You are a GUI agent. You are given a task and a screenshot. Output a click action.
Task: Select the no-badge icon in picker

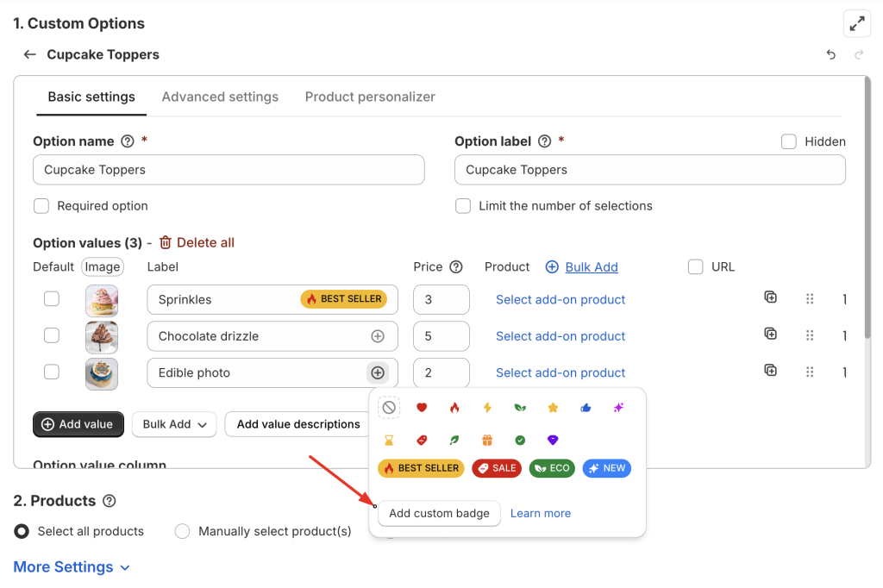389,408
